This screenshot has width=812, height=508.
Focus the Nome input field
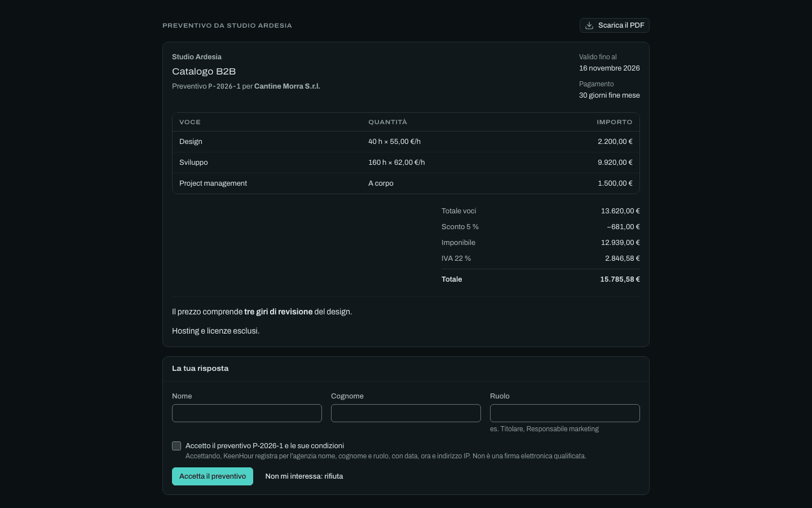click(247, 413)
